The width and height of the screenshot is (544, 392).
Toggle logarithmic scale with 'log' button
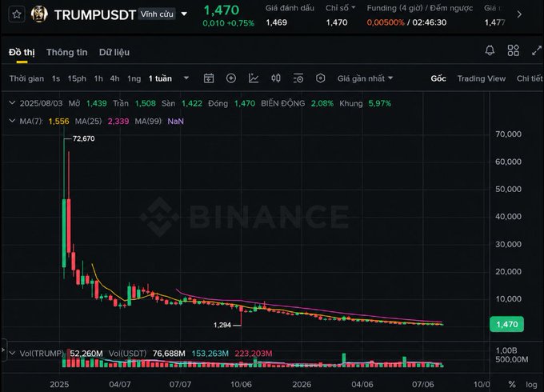coord(531,384)
